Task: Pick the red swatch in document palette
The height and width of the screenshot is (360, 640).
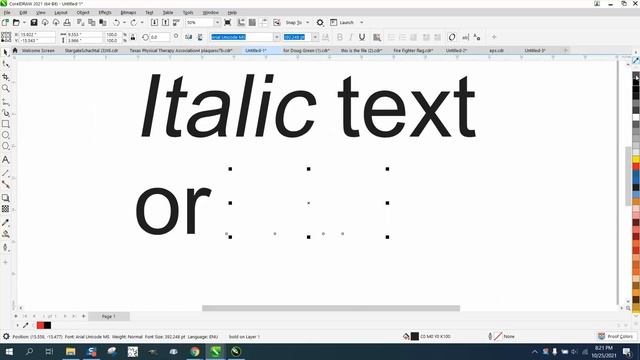Action: (x=40, y=325)
